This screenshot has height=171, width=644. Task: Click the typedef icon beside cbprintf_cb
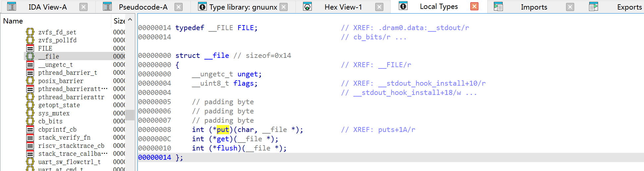(30, 129)
